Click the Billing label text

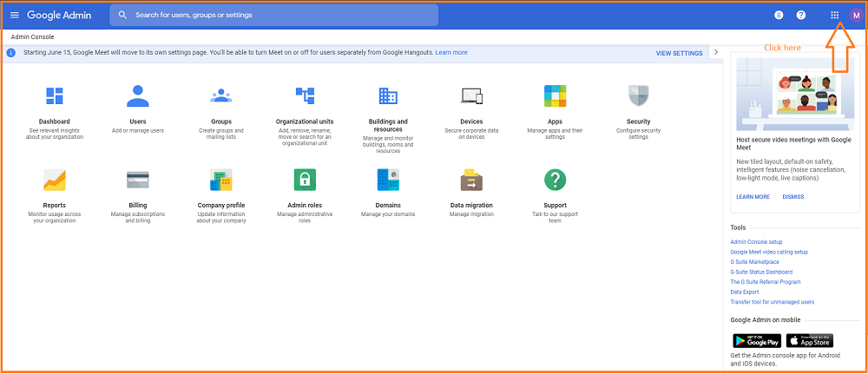pos(138,206)
